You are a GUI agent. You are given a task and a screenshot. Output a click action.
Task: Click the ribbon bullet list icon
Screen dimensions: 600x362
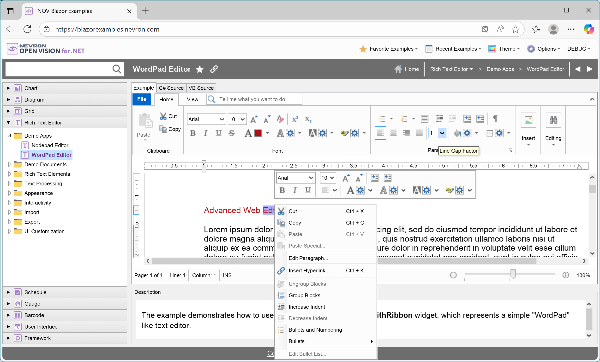382,119
